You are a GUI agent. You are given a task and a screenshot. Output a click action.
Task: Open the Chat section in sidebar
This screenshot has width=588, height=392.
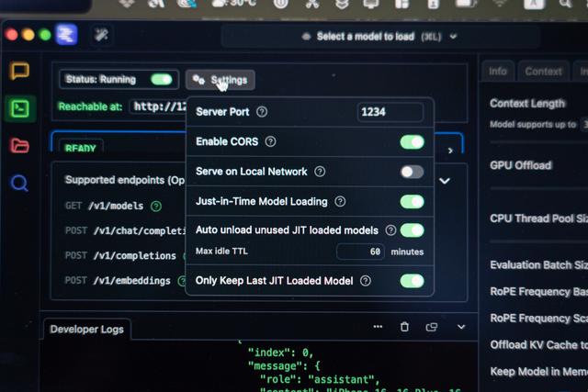pyautogui.click(x=18, y=71)
